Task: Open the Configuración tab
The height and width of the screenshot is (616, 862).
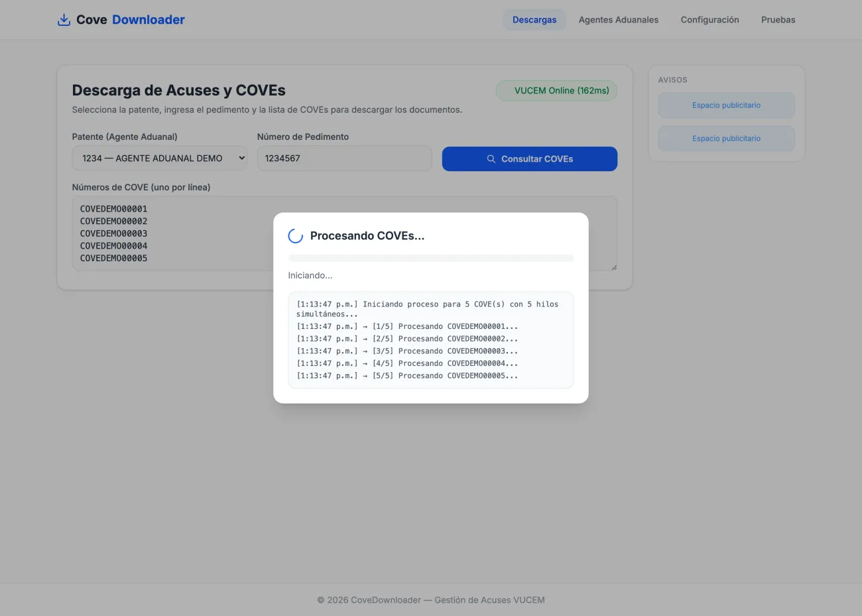Action: tap(709, 20)
